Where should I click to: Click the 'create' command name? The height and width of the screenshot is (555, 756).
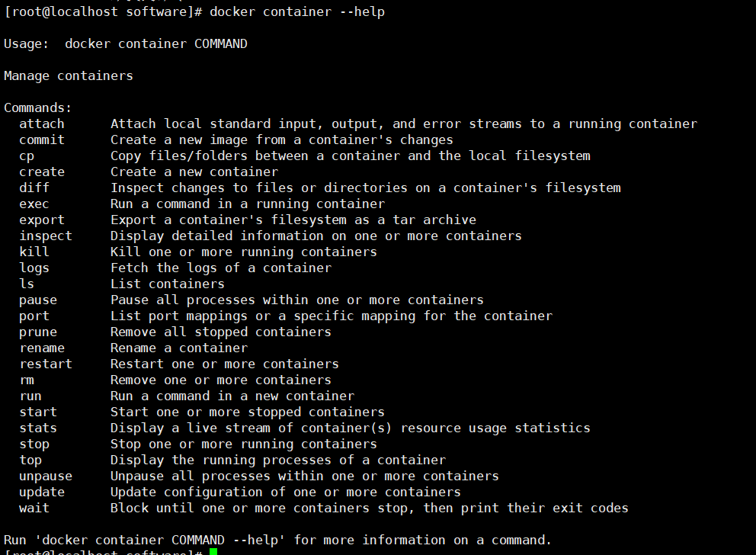(x=42, y=172)
